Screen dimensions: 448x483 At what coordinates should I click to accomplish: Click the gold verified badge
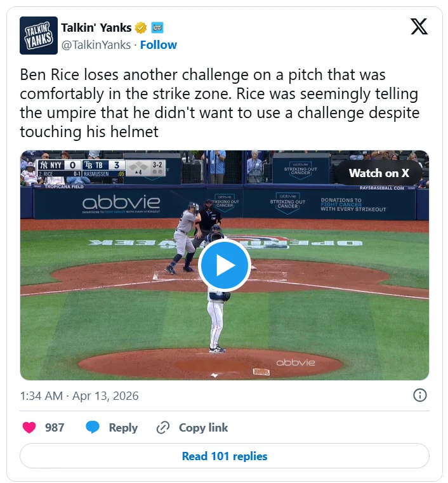[141, 27]
